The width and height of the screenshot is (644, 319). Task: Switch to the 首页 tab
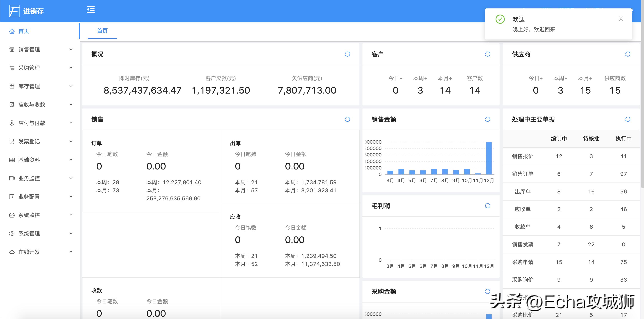(x=102, y=31)
